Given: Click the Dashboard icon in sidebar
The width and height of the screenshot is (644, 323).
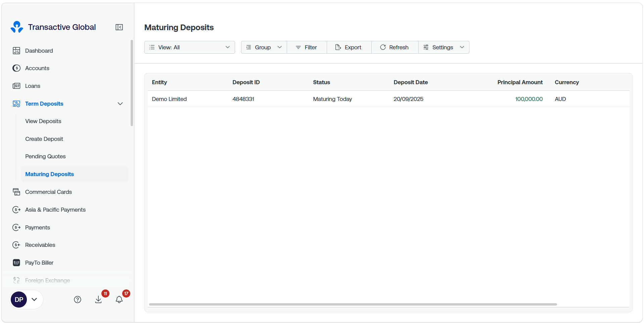Looking at the screenshot, I should (16, 51).
